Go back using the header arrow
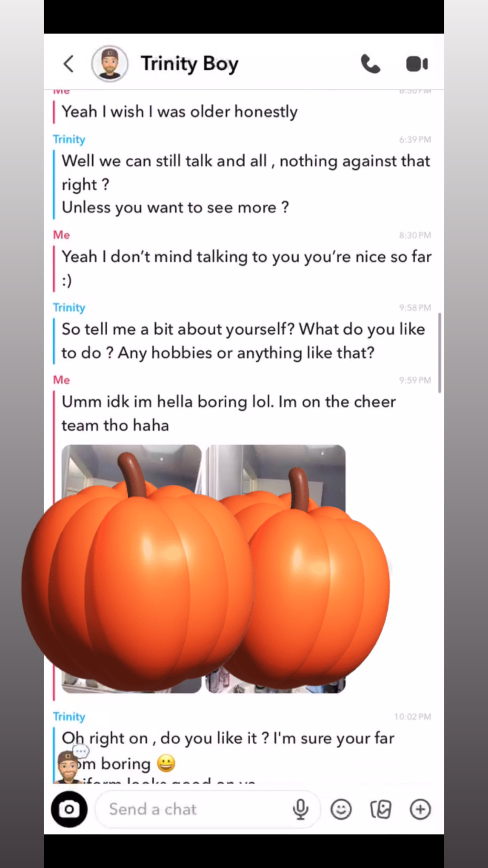This screenshot has height=868, width=488. point(69,64)
